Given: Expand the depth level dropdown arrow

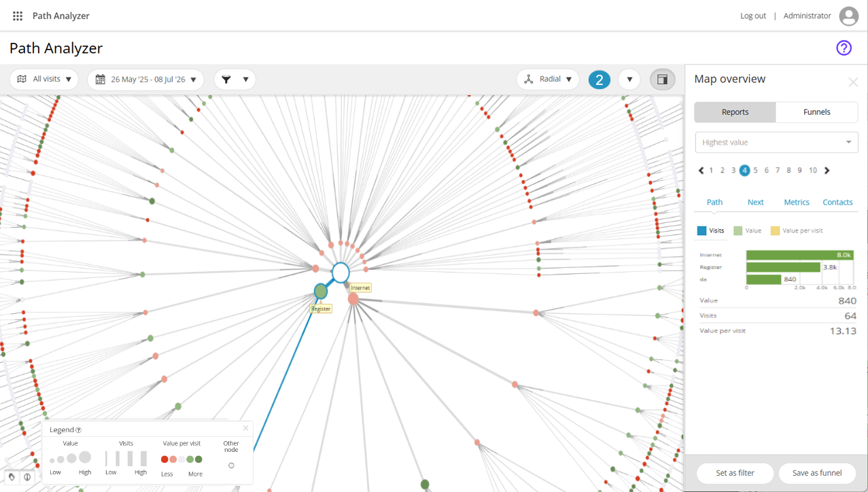Looking at the screenshot, I should click(629, 80).
